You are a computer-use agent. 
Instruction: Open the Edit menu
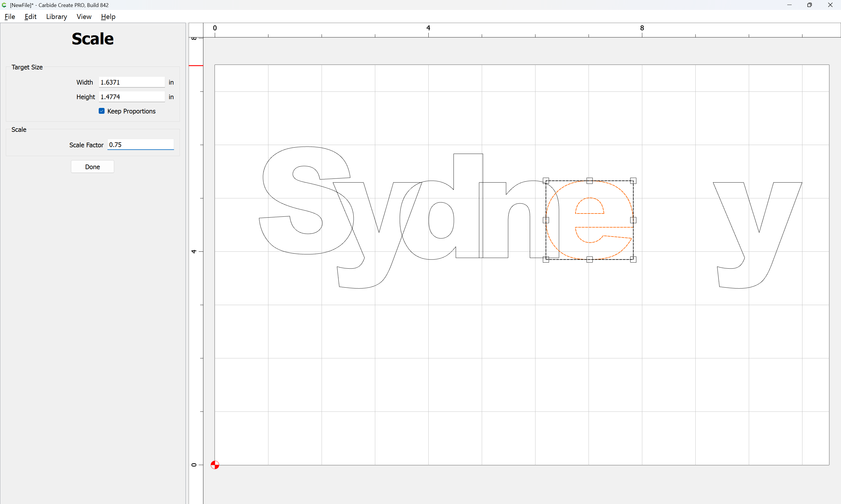pyautogui.click(x=30, y=17)
